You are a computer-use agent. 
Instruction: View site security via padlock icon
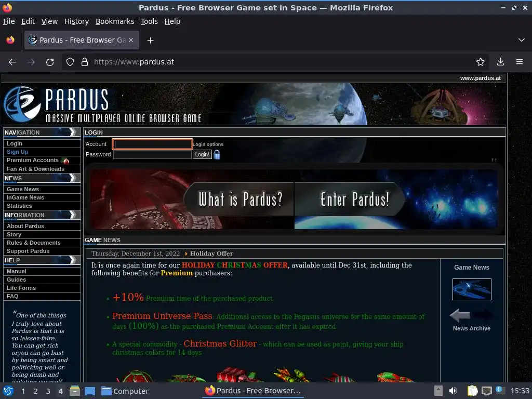coord(85,62)
